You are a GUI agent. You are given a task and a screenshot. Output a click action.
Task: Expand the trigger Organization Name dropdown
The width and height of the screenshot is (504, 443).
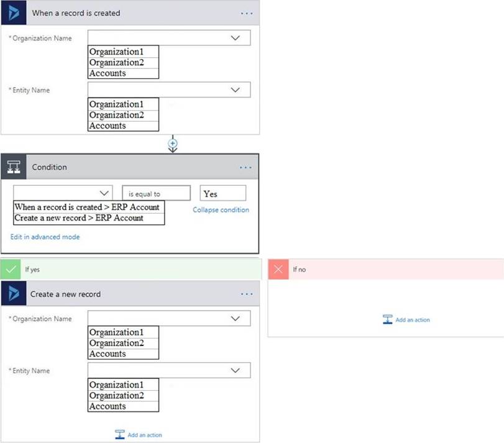[235, 38]
